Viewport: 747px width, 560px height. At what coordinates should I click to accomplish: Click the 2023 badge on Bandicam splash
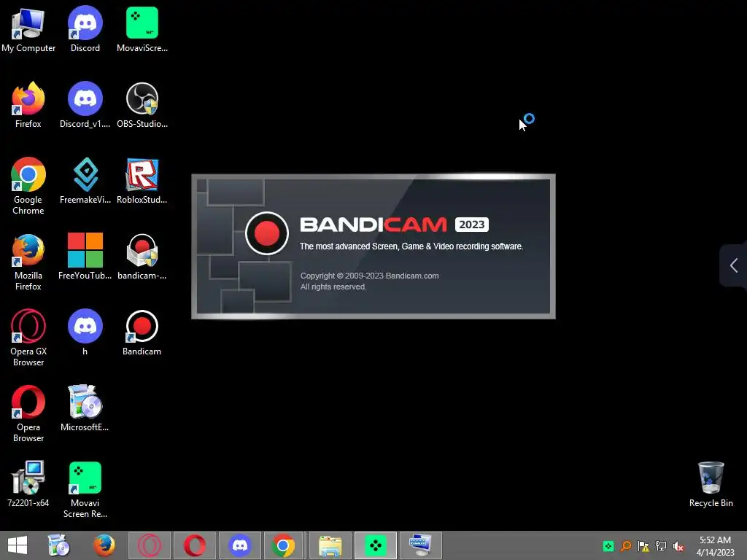[x=472, y=225]
